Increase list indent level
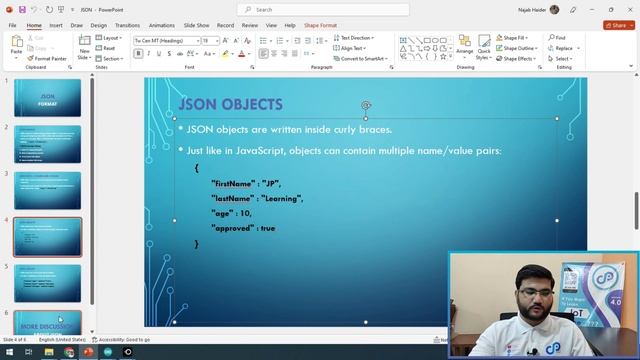This screenshot has height=360, width=640. coord(308,40)
